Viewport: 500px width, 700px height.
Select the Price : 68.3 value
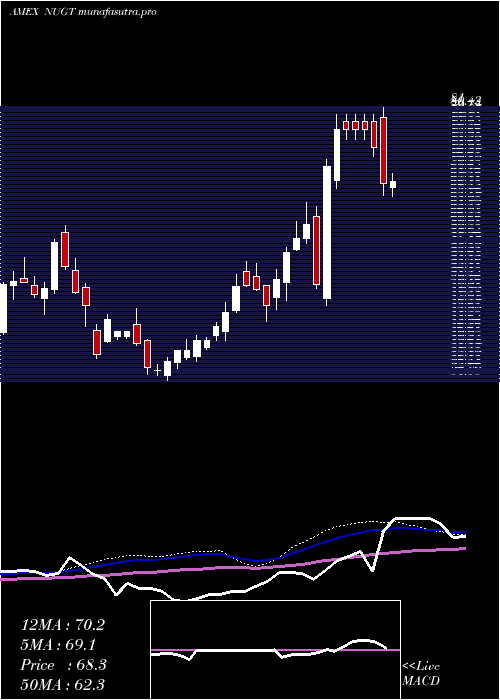tap(63, 665)
